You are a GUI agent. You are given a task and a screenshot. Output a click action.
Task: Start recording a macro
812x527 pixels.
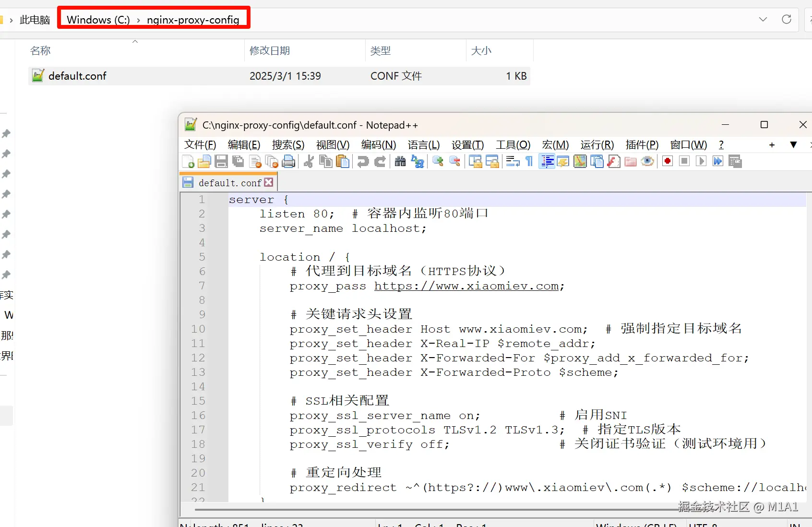667,162
